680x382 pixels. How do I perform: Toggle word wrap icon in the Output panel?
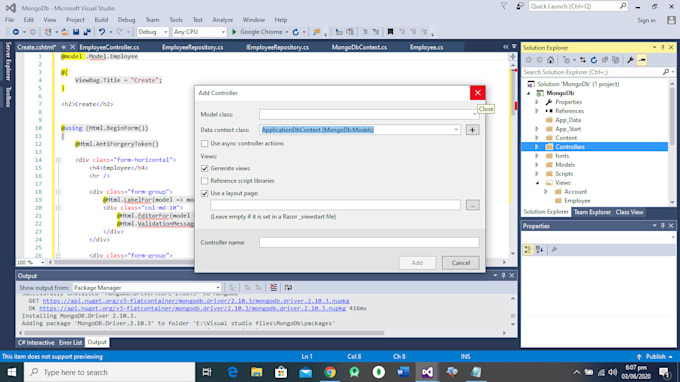(x=288, y=287)
